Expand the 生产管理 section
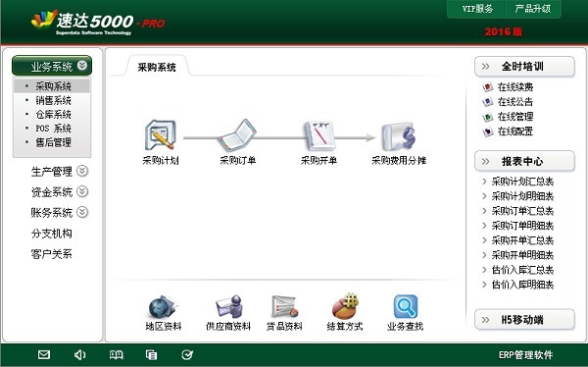The width and height of the screenshot is (588, 367). pos(82,171)
